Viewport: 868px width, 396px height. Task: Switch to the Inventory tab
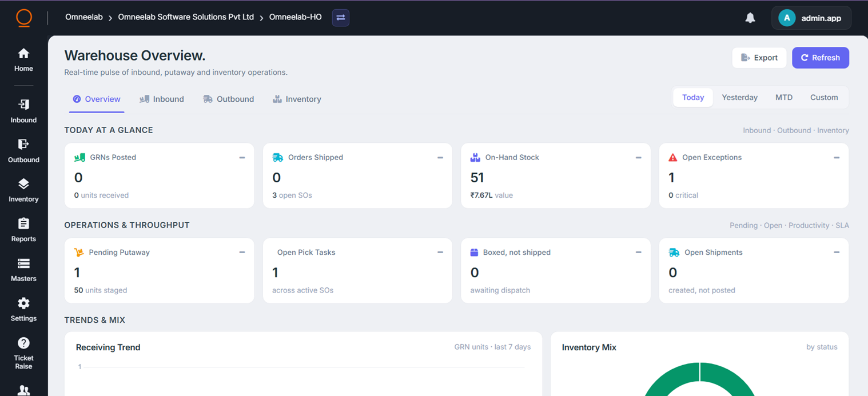click(x=297, y=99)
